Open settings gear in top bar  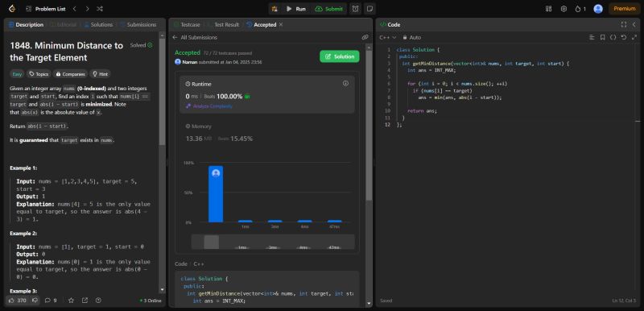[x=564, y=9]
